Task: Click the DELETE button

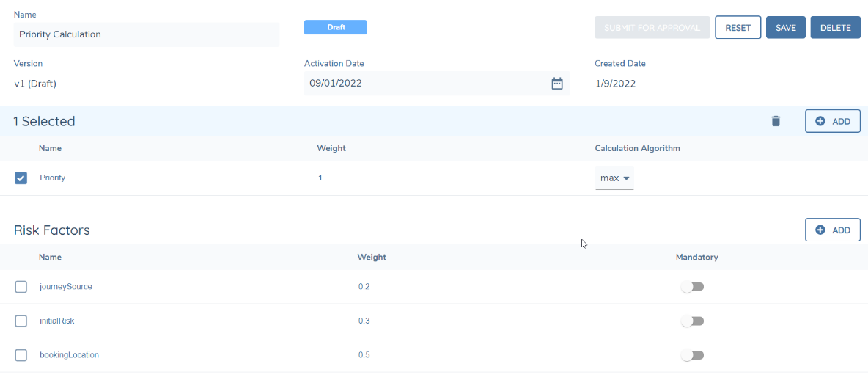Action: (x=835, y=28)
